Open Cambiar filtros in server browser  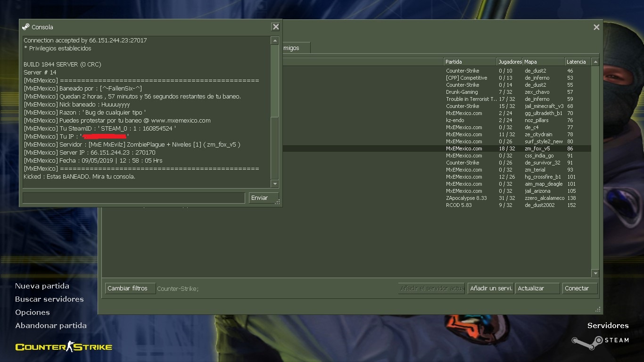pos(130,288)
